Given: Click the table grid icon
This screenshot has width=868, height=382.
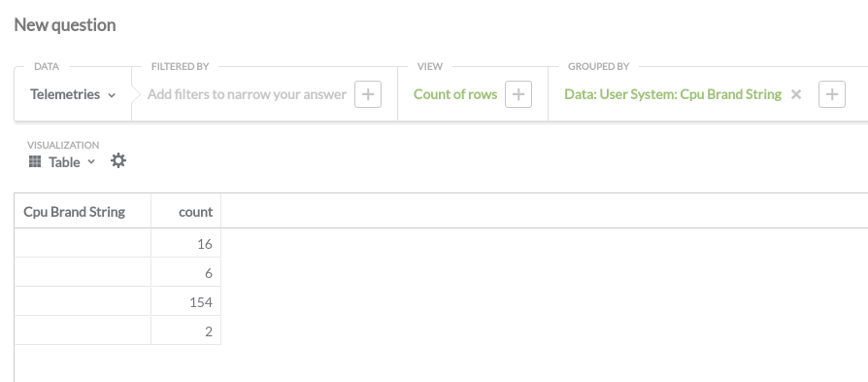Looking at the screenshot, I should coord(35,161).
